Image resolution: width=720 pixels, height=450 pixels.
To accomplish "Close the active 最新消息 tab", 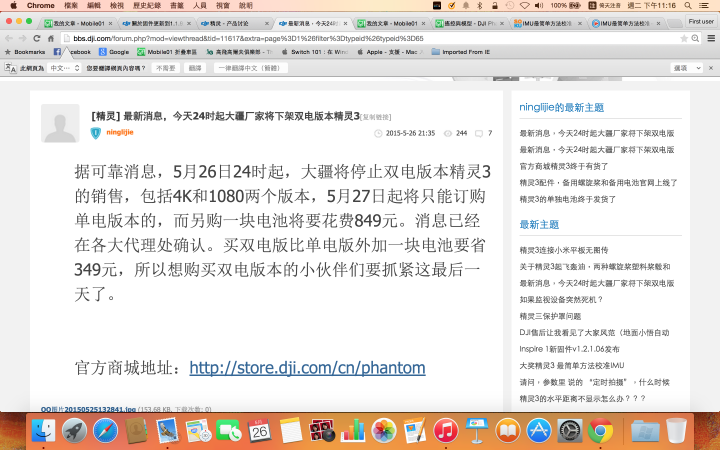I will (x=345, y=23).
